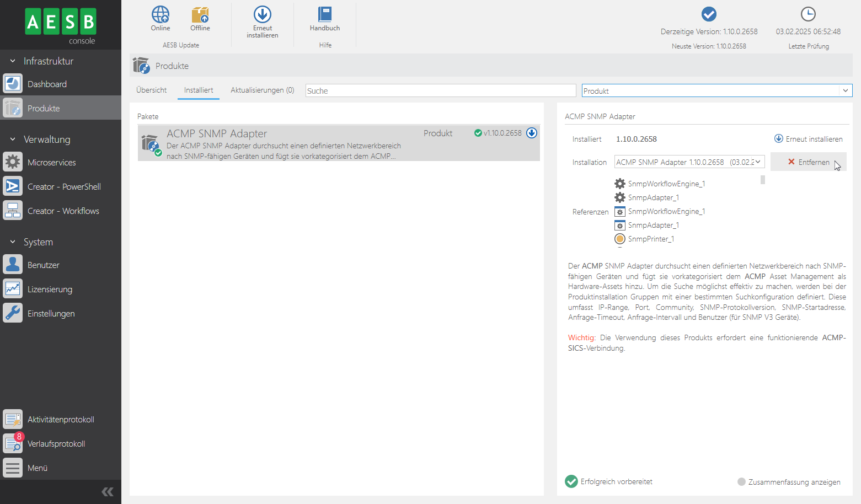Click the Entfernen button

pos(808,162)
